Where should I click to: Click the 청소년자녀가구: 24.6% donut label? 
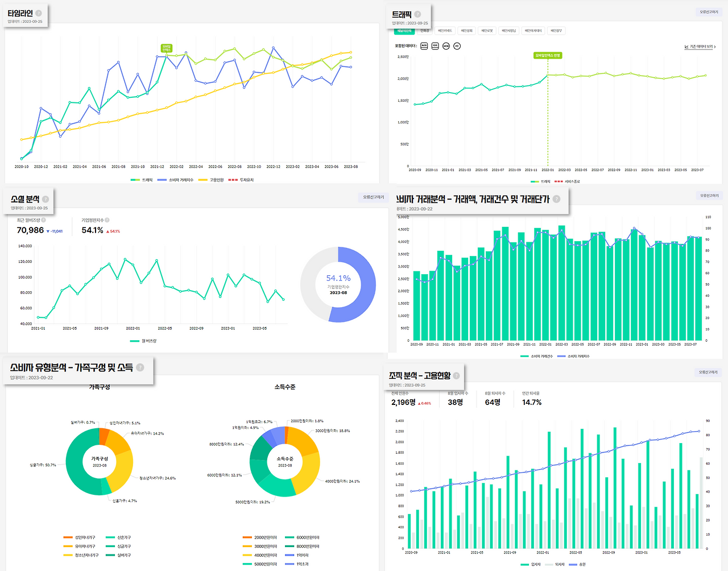[x=158, y=478]
